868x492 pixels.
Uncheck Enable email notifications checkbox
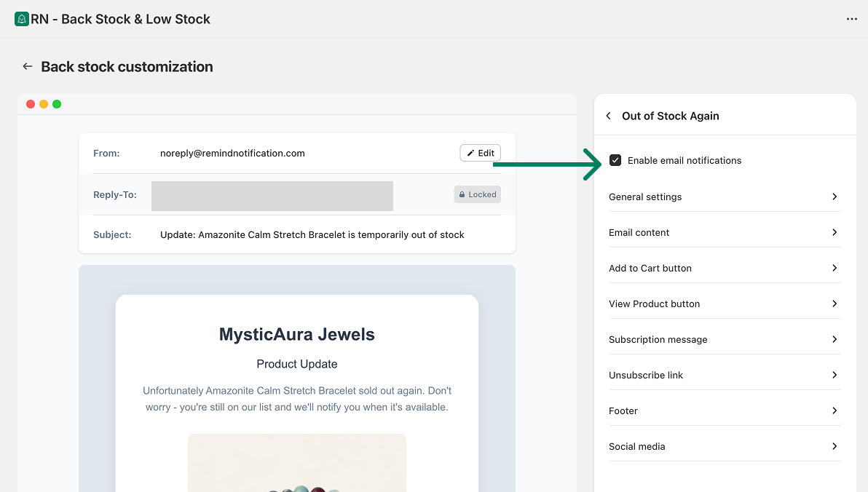click(615, 160)
